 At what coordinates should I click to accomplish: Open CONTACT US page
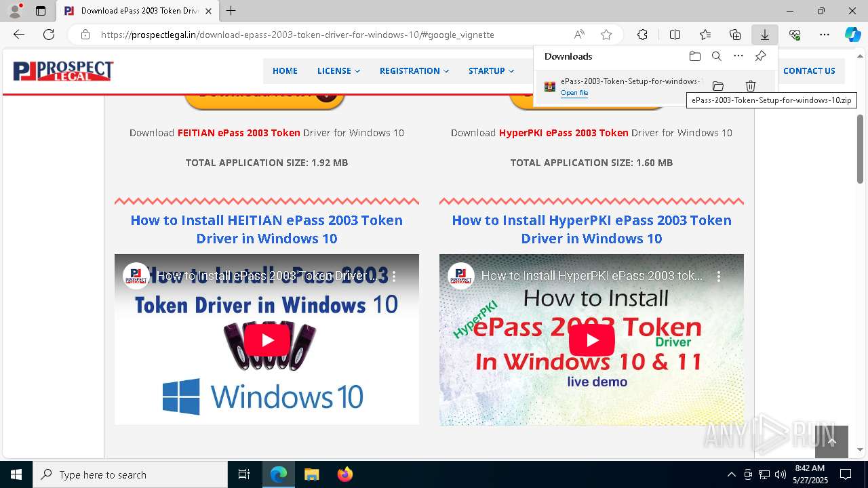(809, 70)
